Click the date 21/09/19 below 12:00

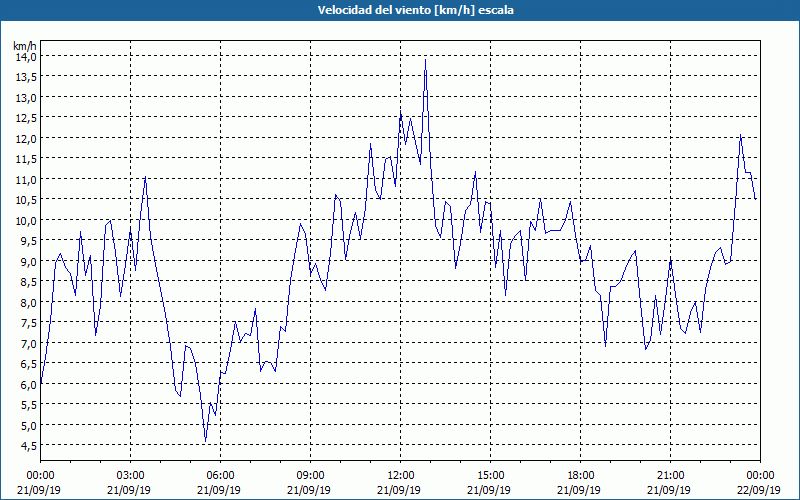(401, 490)
